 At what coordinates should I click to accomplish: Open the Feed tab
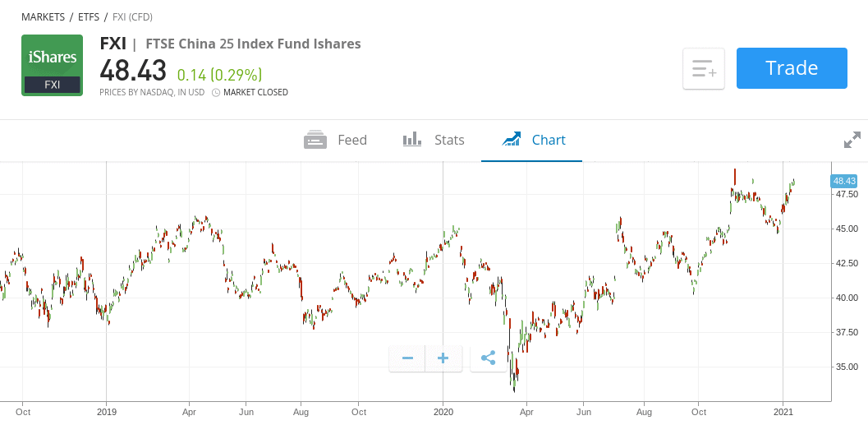pos(336,141)
